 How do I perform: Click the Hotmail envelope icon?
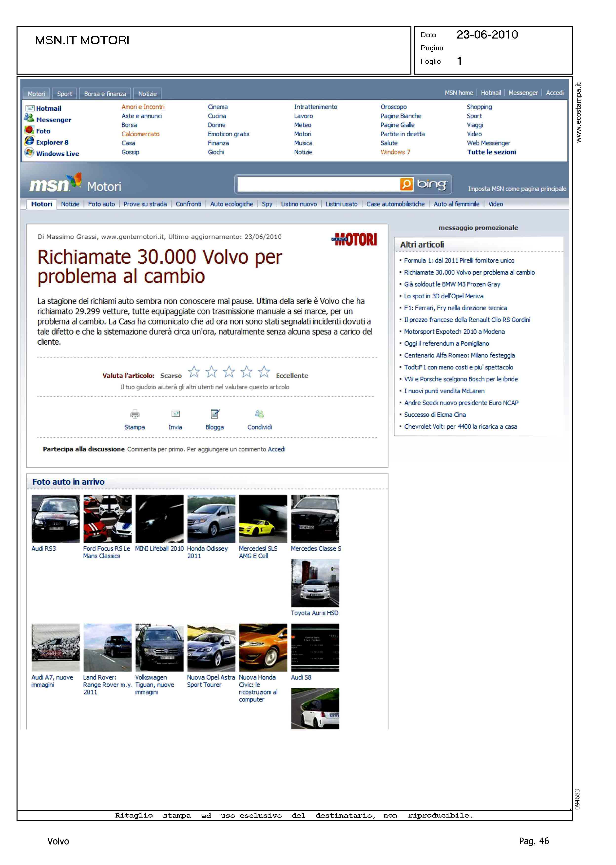30,108
